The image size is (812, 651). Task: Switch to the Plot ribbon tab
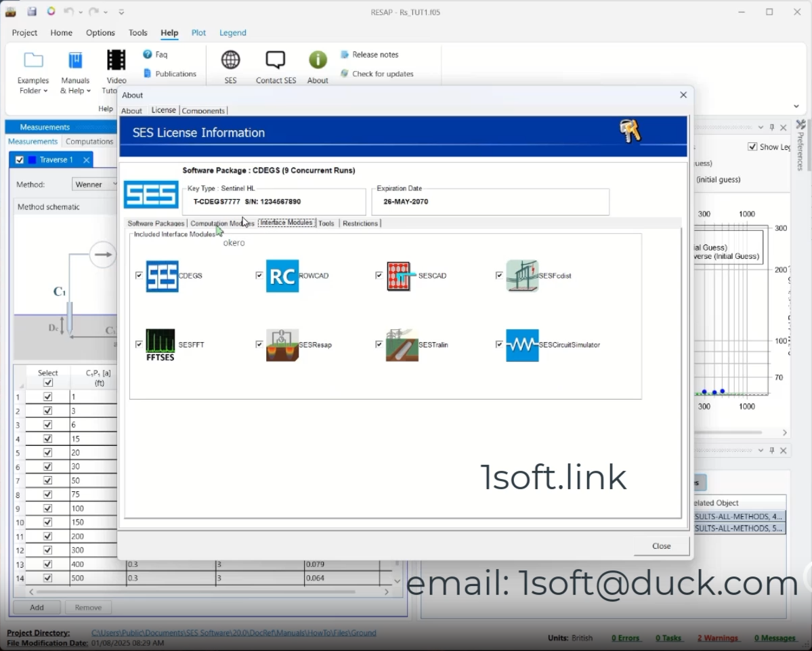click(x=198, y=33)
